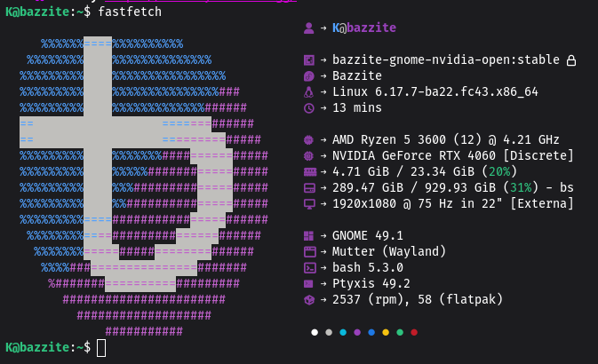
Task: Click the 'Ptyxis 49.2' text
Action: point(371,284)
